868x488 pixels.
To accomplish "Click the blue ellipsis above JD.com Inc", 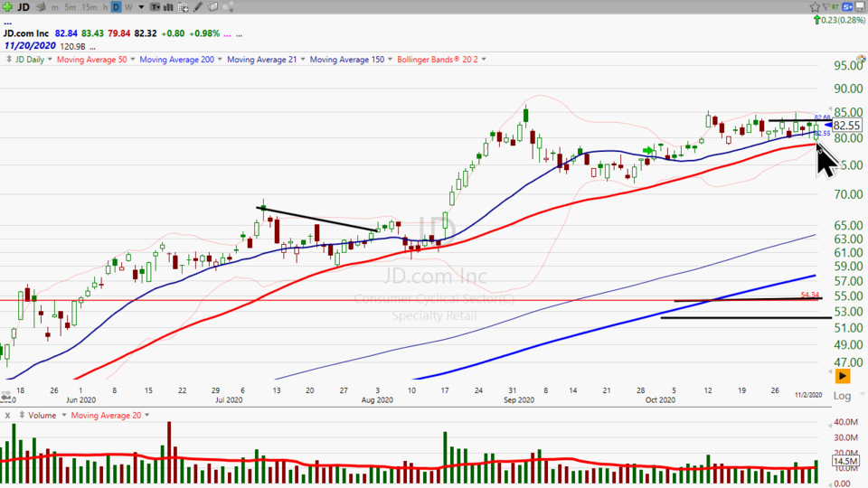I will (x=8, y=23).
